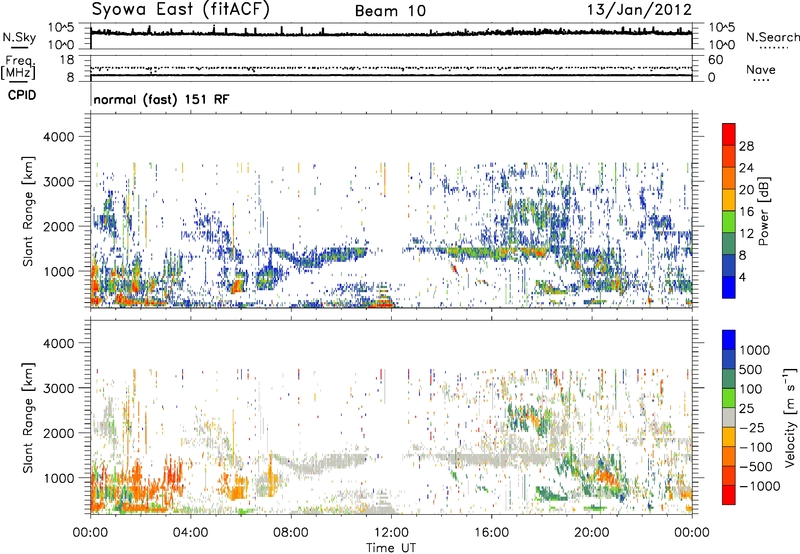Click the "18" frequency axis tick label
The width and height of the screenshot is (800, 554).
pos(67,60)
